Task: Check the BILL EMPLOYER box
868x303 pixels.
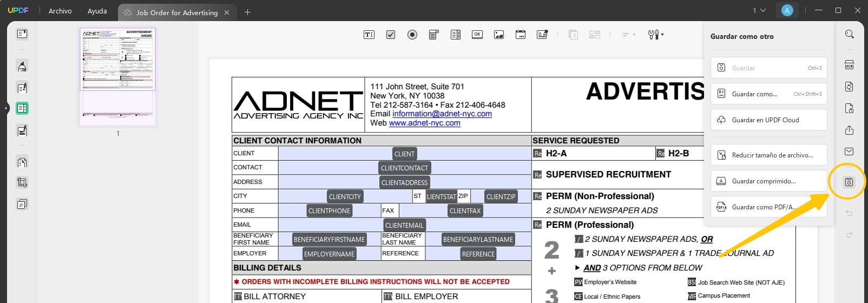Action: [387, 297]
